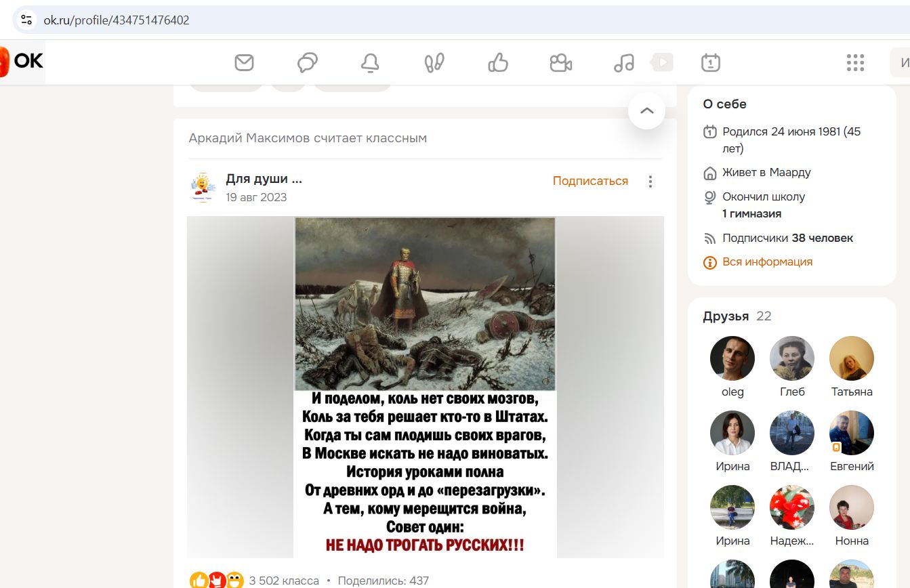
Task: Click the name Татьяна under avatar
Action: click(852, 392)
